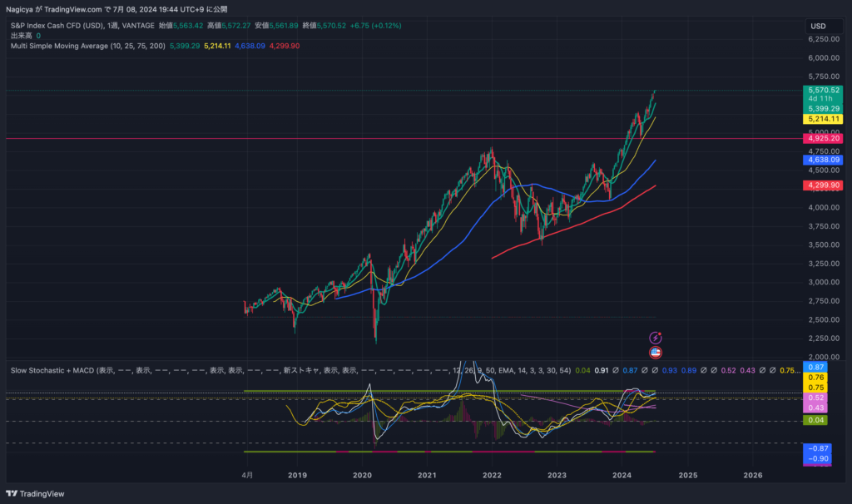Click the 出来高 volume indicator label
The image size is (852, 504).
coord(21,36)
